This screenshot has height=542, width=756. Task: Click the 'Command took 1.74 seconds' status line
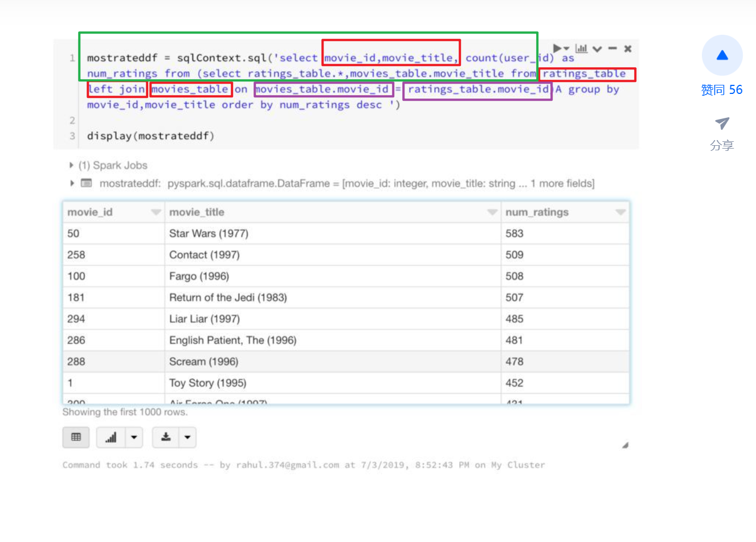304,465
